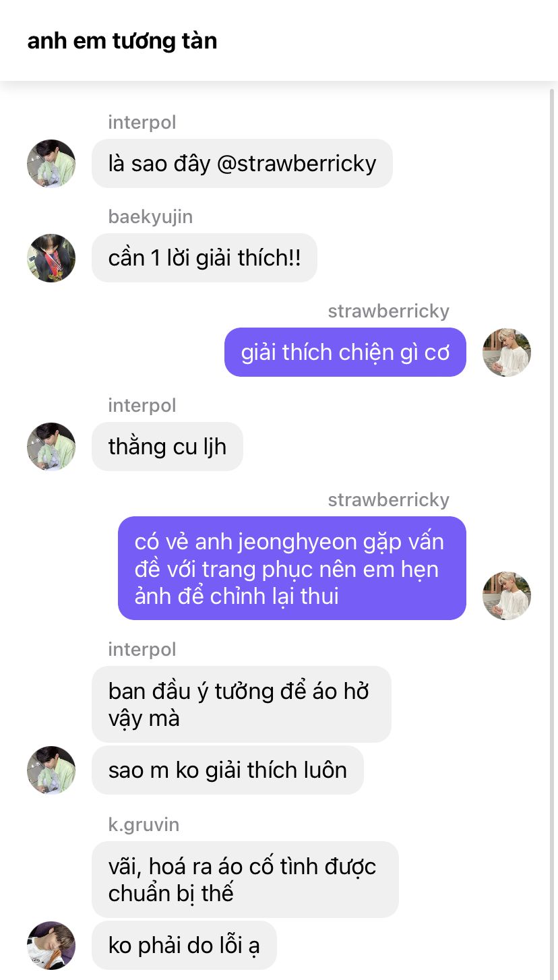Tap the purple 'giải thích chiện gì cơ' bubble

point(345,352)
